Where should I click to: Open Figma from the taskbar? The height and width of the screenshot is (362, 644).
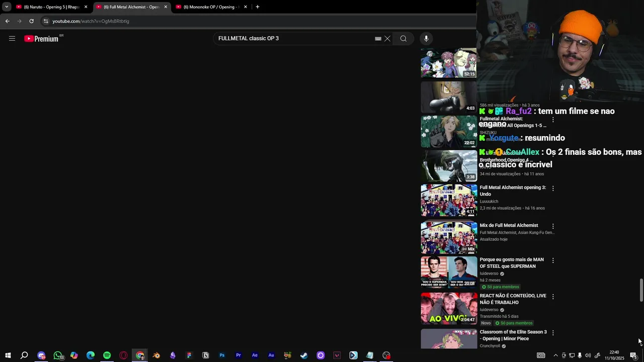point(189,355)
